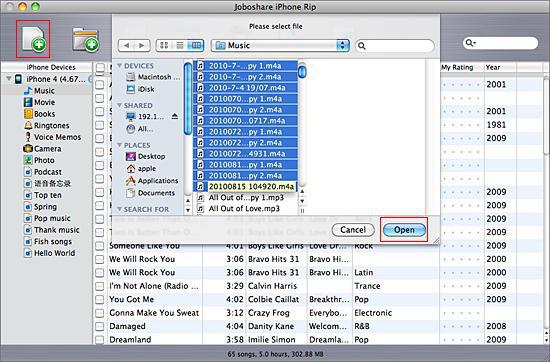Go back in file dialog

[x=126, y=45]
